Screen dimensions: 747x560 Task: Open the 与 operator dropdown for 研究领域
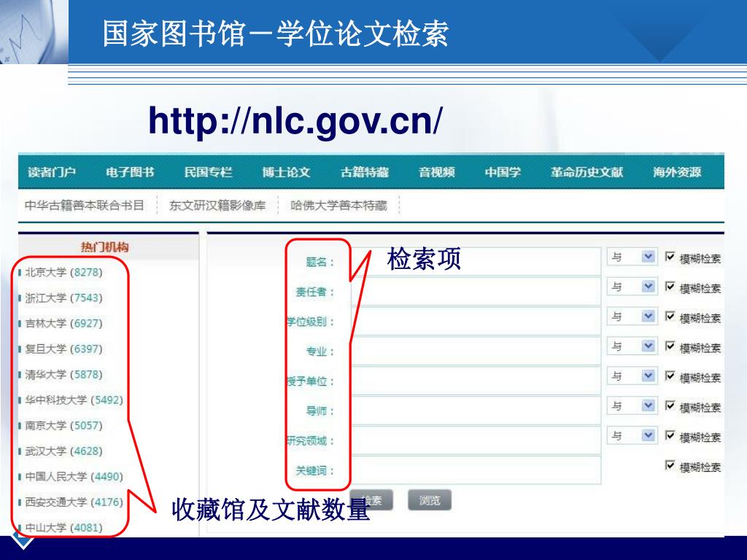(632, 436)
